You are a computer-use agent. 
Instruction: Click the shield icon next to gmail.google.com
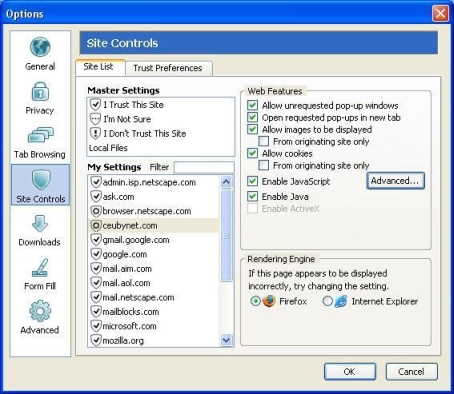96,240
